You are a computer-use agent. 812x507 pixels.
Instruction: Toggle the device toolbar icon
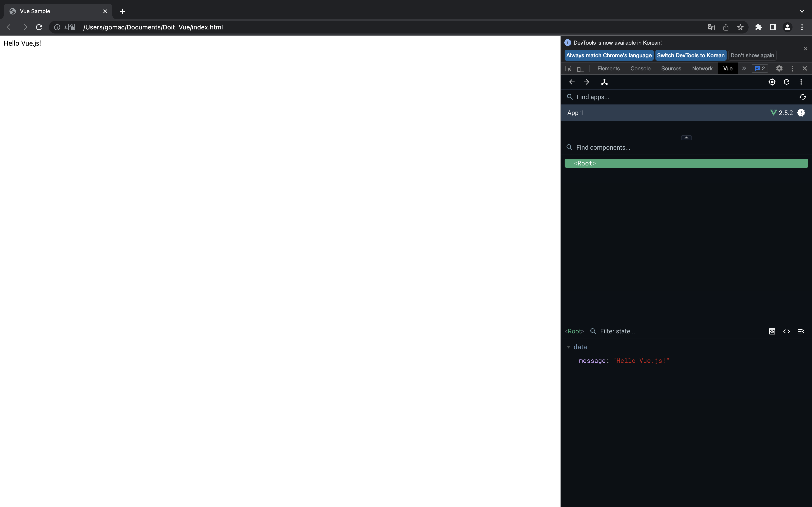coord(580,68)
